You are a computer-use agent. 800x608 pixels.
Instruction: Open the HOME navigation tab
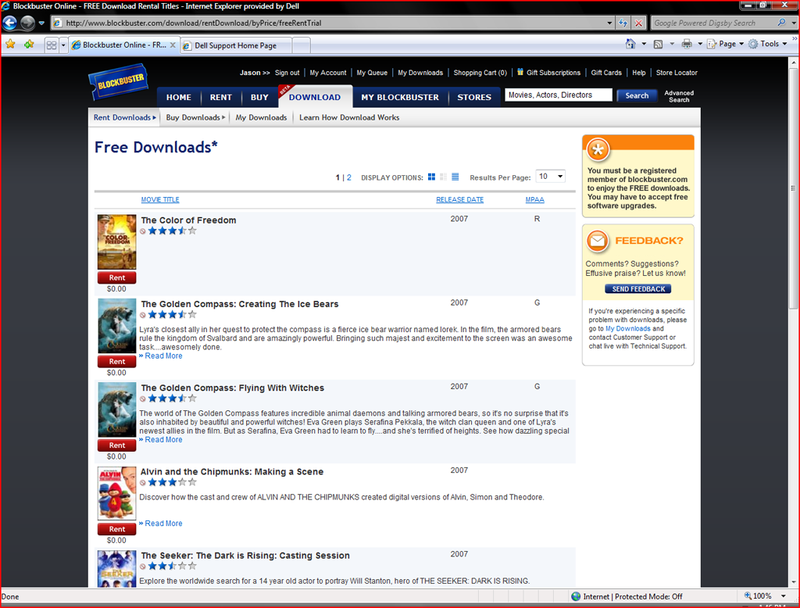[x=179, y=97]
